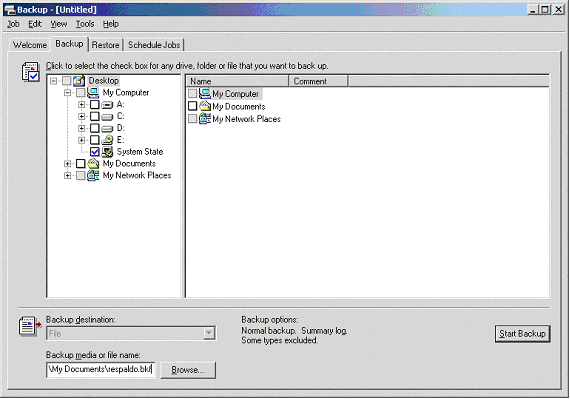Click the My Computer icon in the tree
The height and width of the screenshot is (399, 570).
click(x=93, y=92)
